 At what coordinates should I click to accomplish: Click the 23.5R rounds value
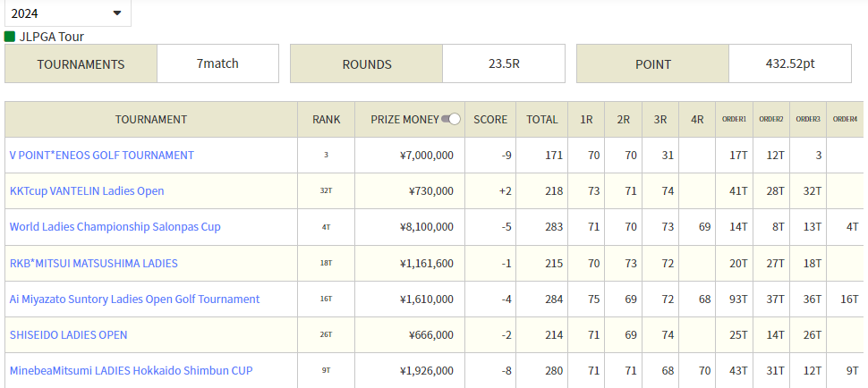tap(504, 63)
